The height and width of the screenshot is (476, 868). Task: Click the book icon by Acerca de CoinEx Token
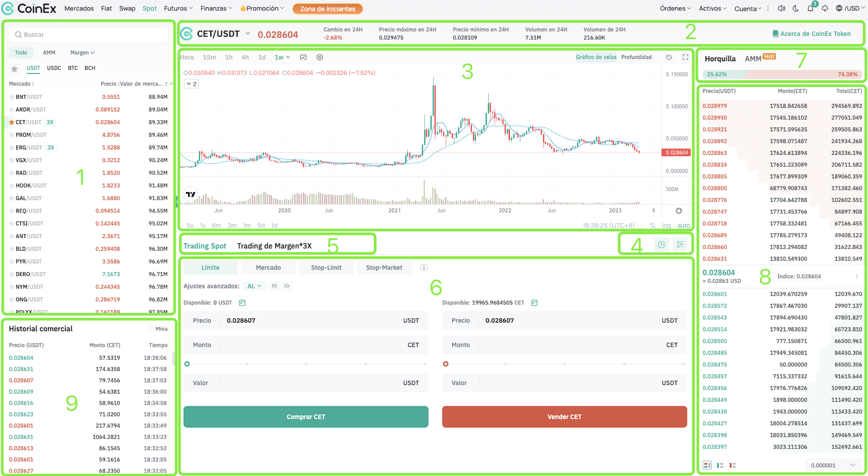[776, 34]
